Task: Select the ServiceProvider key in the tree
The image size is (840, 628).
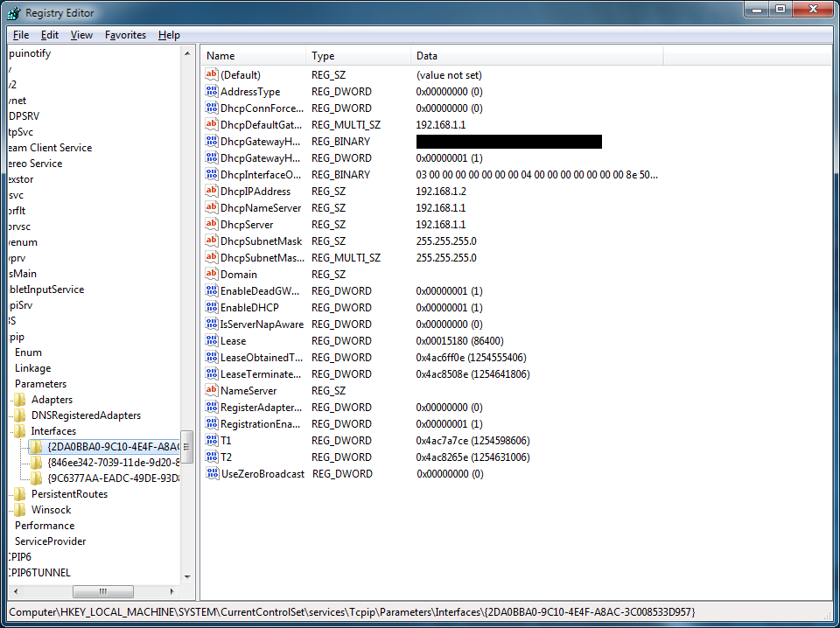Action: point(50,541)
